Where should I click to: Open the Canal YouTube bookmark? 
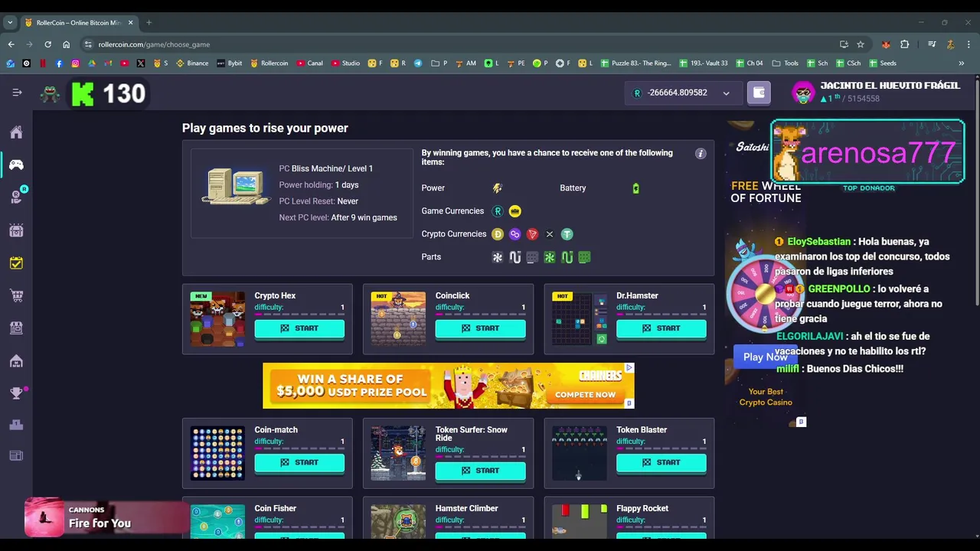309,63
